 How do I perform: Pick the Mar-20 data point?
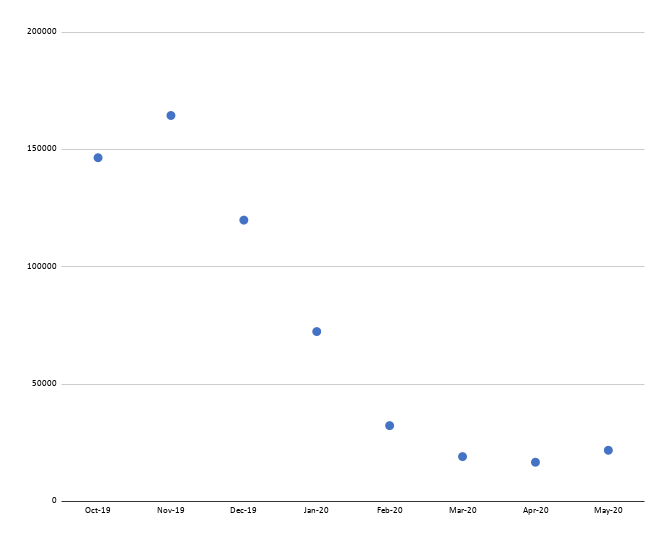462,456
